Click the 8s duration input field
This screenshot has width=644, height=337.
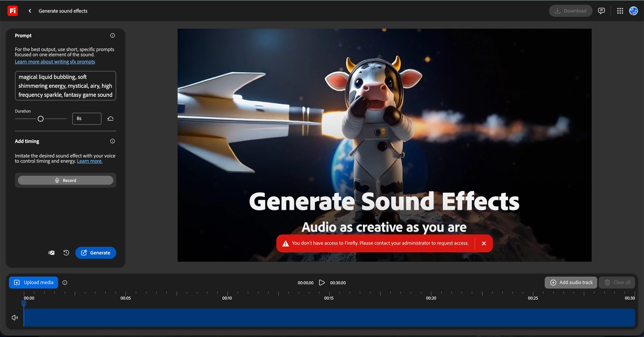pos(86,119)
